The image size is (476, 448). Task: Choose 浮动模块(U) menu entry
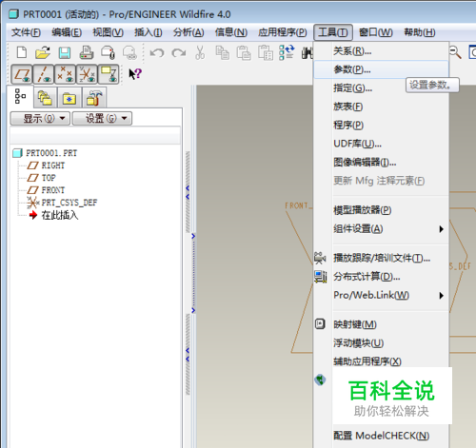click(x=381, y=343)
